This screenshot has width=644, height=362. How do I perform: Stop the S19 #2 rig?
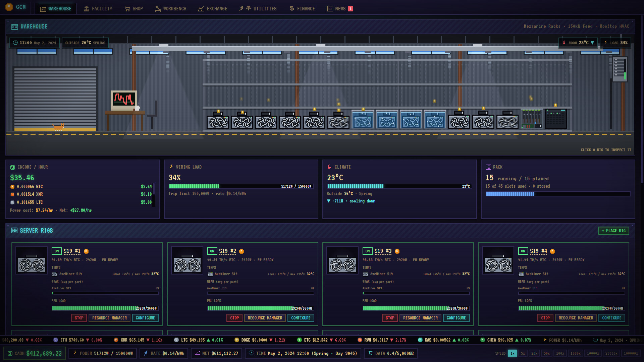click(234, 318)
